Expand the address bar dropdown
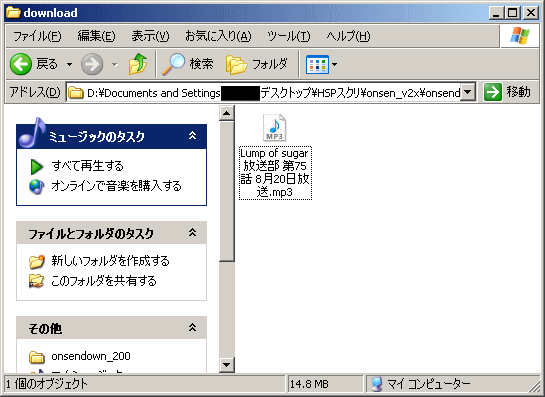This screenshot has width=545, height=397. (x=468, y=92)
